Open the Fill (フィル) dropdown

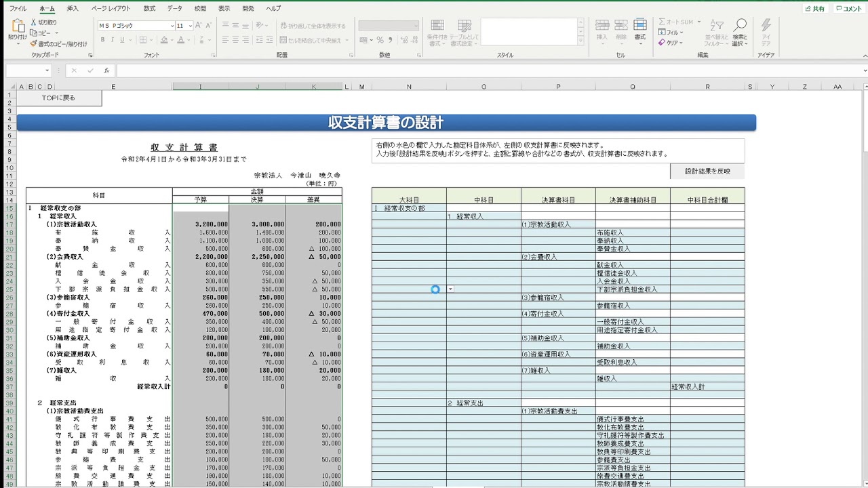tap(671, 33)
